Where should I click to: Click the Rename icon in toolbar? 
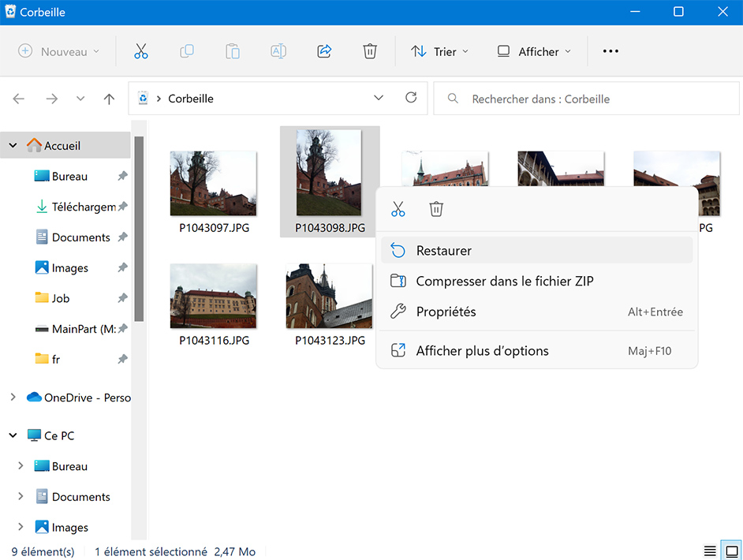[278, 51]
